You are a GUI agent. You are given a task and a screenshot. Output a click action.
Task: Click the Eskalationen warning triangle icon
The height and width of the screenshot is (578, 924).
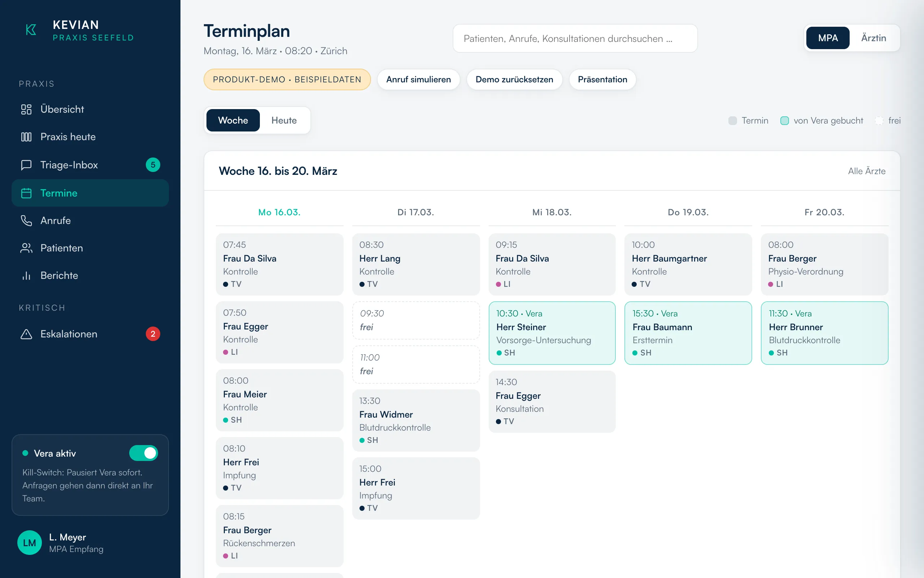click(x=26, y=334)
